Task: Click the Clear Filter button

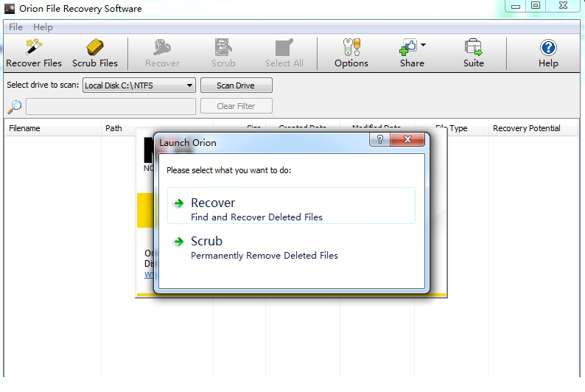Action: [x=237, y=106]
